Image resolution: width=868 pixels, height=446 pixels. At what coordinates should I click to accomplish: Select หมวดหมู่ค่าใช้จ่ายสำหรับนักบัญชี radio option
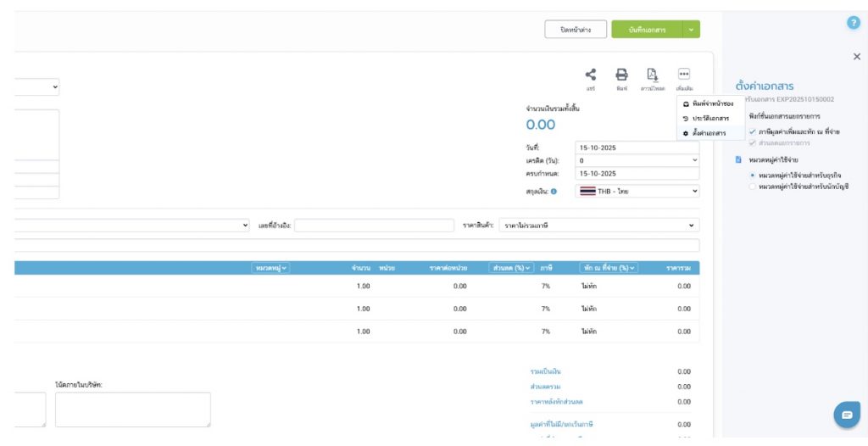pyautogui.click(x=753, y=186)
